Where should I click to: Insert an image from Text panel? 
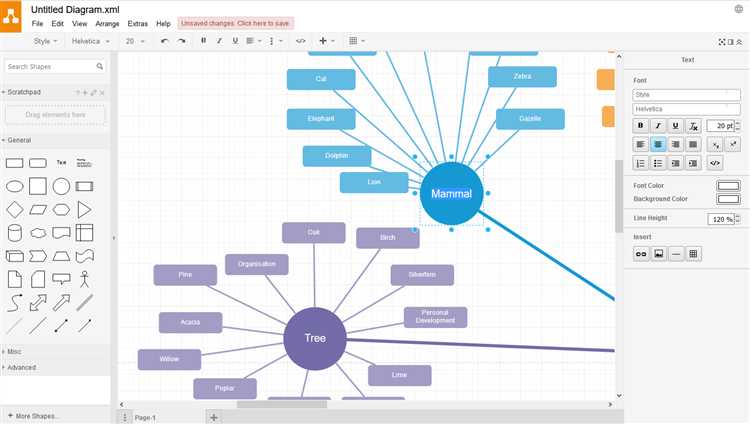tap(659, 254)
